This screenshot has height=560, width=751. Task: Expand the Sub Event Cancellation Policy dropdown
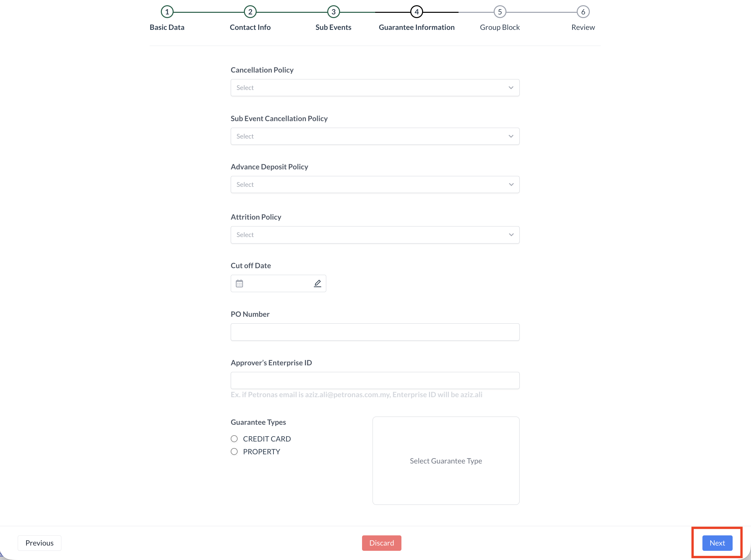click(x=375, y=136)
